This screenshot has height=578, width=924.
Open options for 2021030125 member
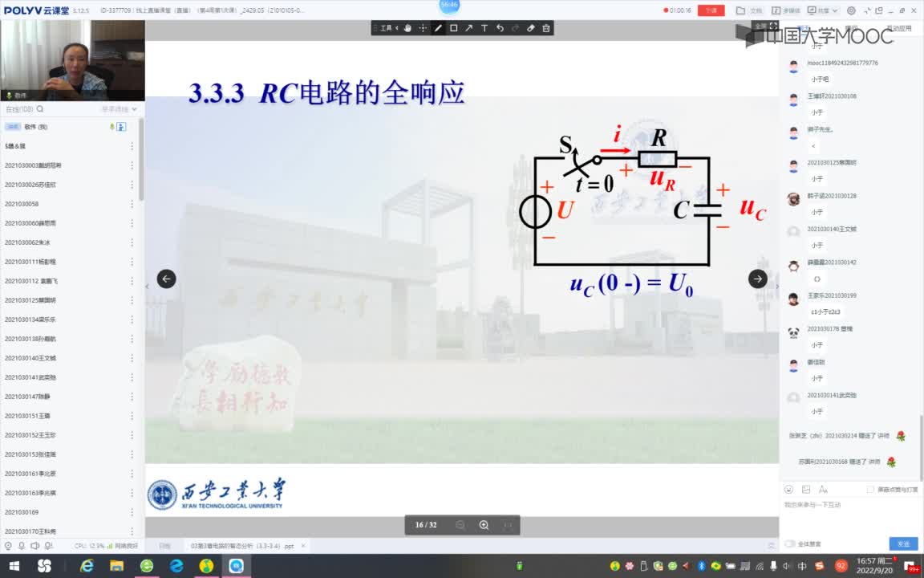pos(132,300)
